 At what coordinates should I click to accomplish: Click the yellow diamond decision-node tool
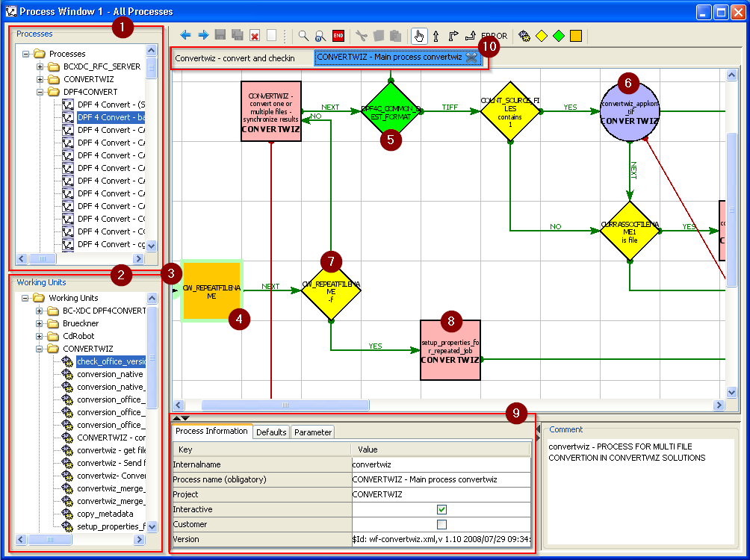pos(542,35)
